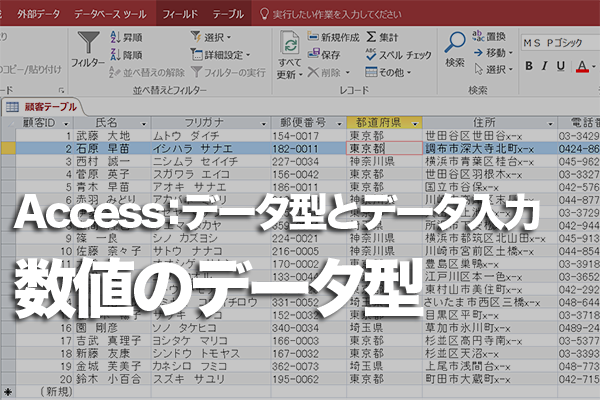Switch to the フィールド ribbon tab

pos(180,14)
